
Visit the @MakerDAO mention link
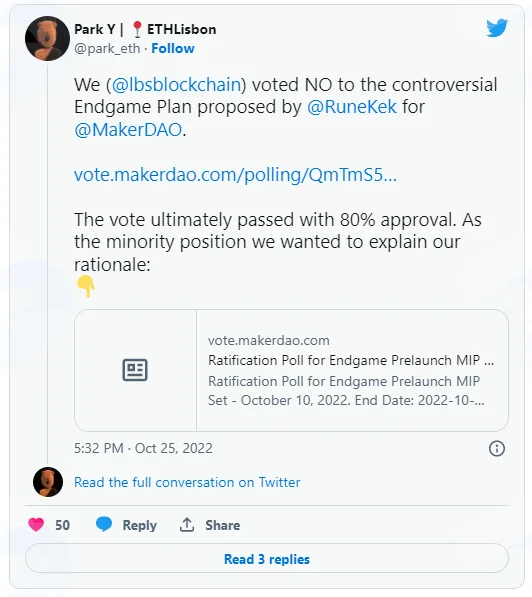click(128, 129)
